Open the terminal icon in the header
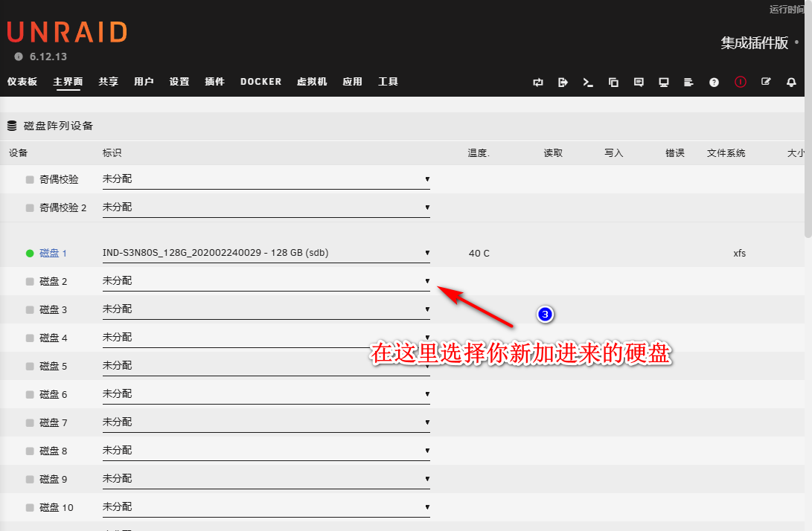This screenshot has height=531, width=812. [x=588, y=83]
